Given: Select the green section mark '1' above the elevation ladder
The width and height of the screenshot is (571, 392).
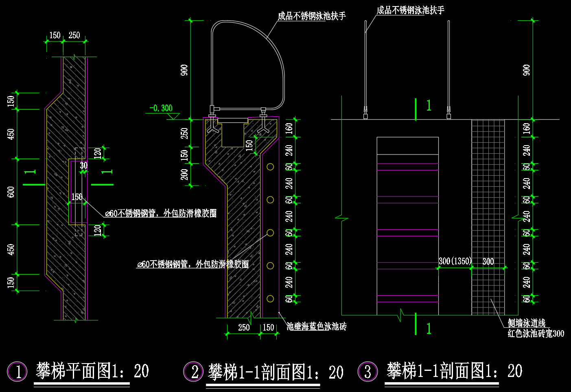Looking at the screenshot, I should (429, 106).
